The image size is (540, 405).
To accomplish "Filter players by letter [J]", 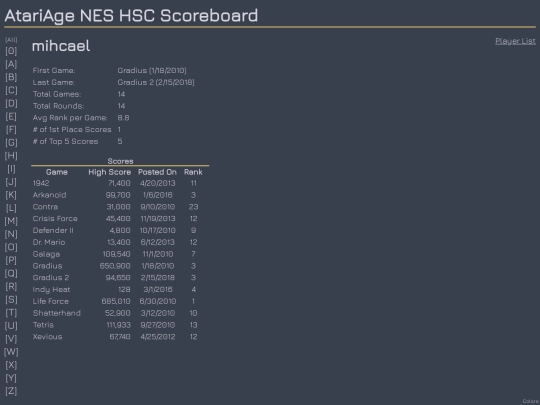I will (11, 182).
